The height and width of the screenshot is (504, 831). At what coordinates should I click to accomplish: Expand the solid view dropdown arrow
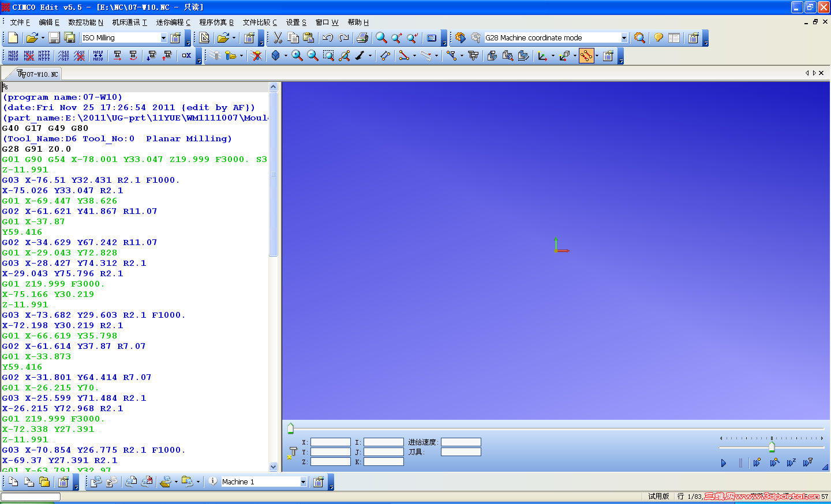286,56
